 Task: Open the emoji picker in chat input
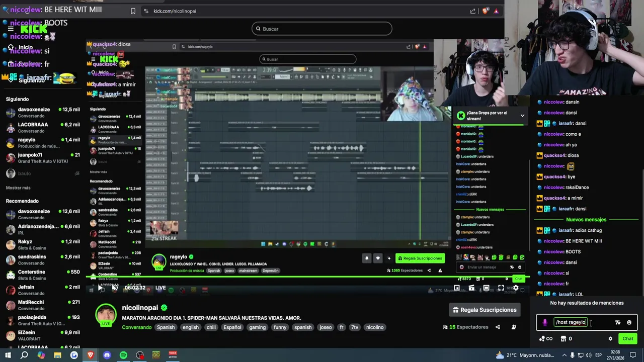[x=629, y=322]
